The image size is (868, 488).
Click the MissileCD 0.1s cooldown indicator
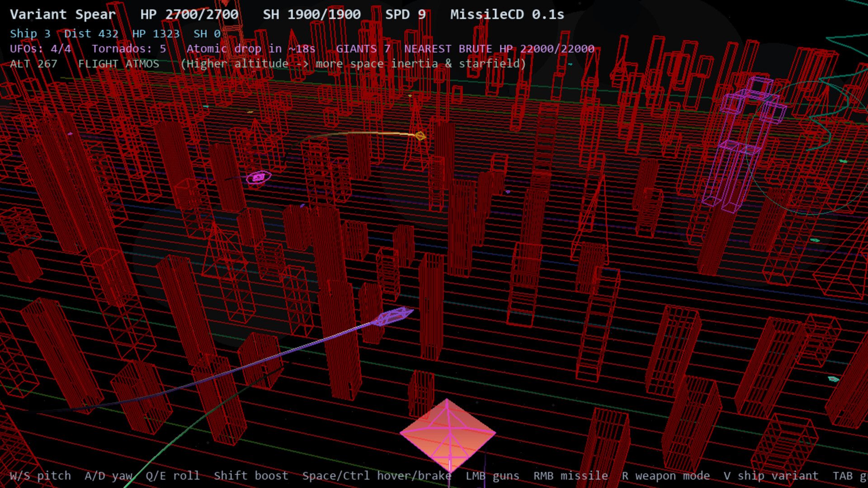[x=507, y=14]
